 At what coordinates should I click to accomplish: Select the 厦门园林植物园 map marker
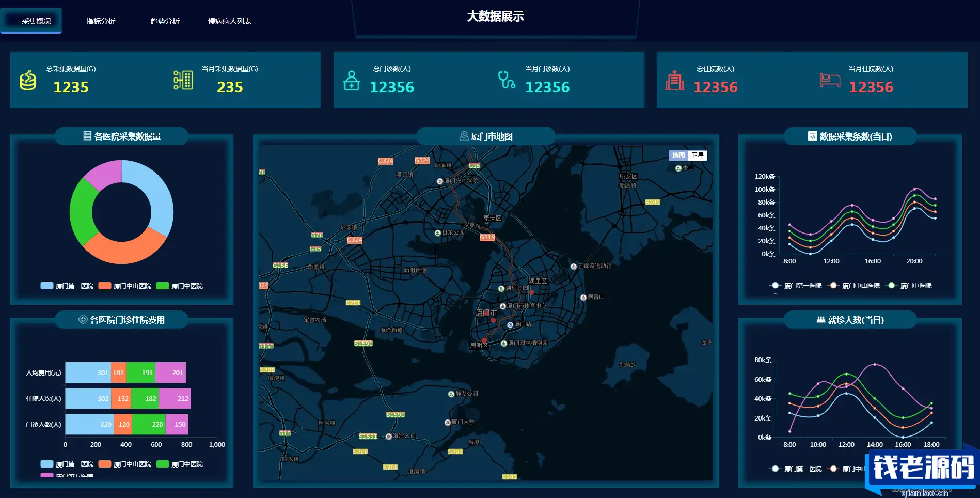pyautogui.click(x=504, y=344)
